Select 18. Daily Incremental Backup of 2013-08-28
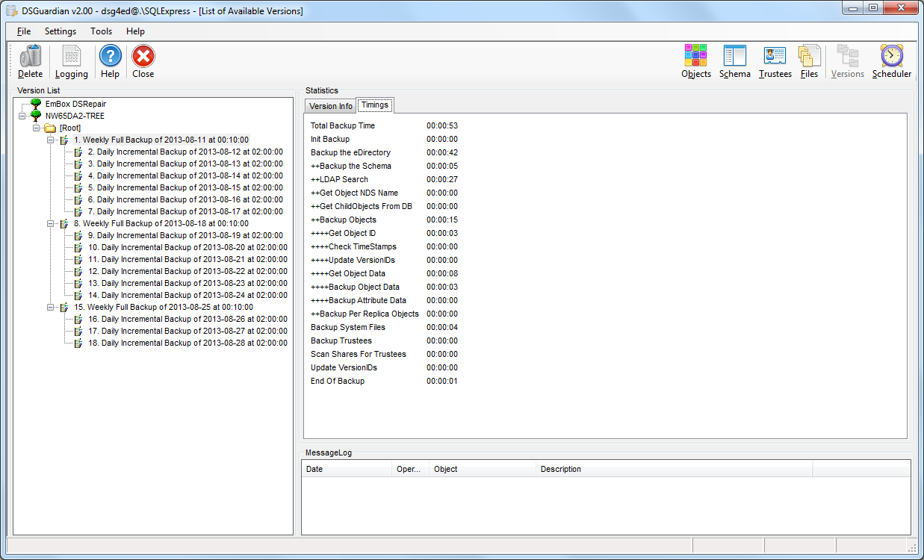924x560 pixels. (187, 343)
